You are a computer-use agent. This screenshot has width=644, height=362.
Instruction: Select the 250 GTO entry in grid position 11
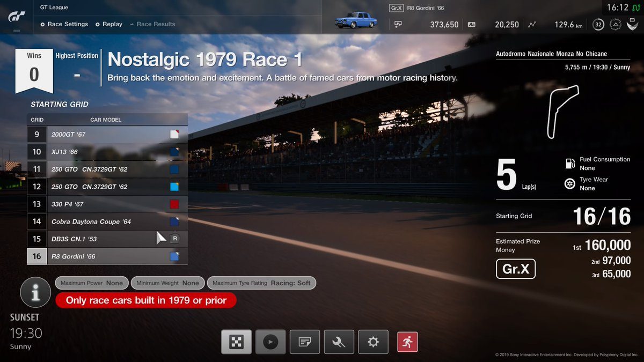pyautogui.click(x=107, y=169)
